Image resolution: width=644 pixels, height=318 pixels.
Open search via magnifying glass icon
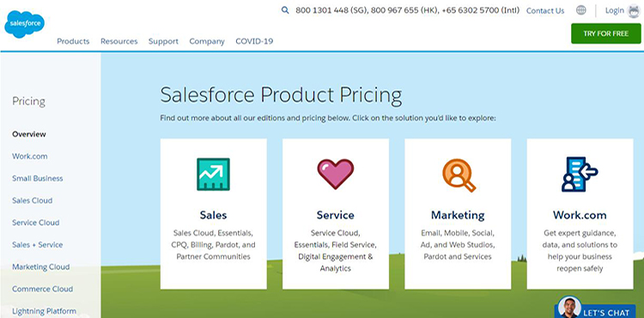(285, 10)
